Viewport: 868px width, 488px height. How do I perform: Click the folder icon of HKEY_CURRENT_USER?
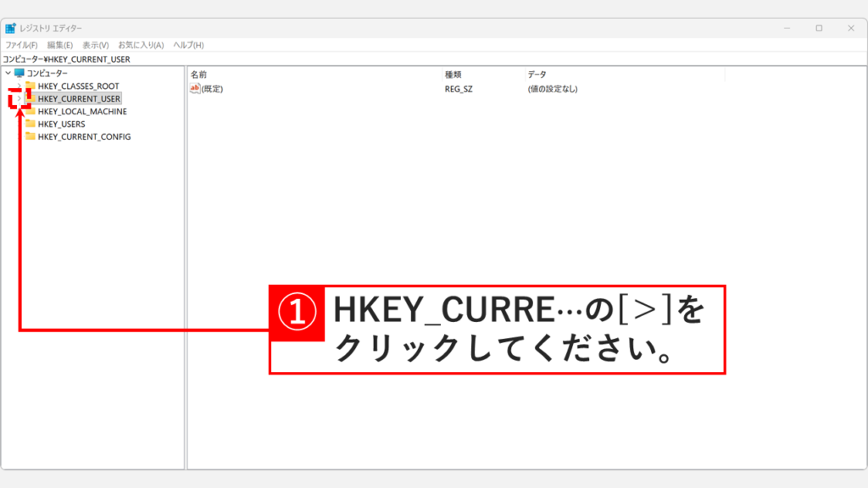[x=31, y=98]
